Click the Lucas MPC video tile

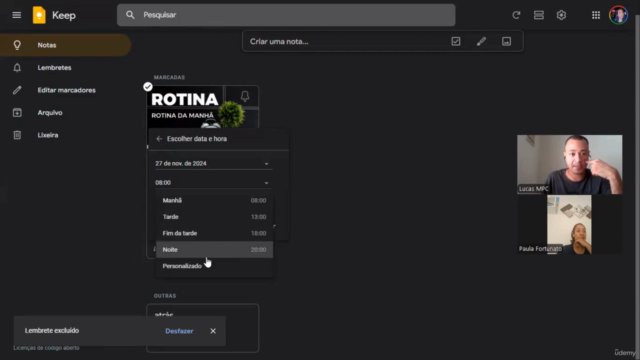coord(570,164)
